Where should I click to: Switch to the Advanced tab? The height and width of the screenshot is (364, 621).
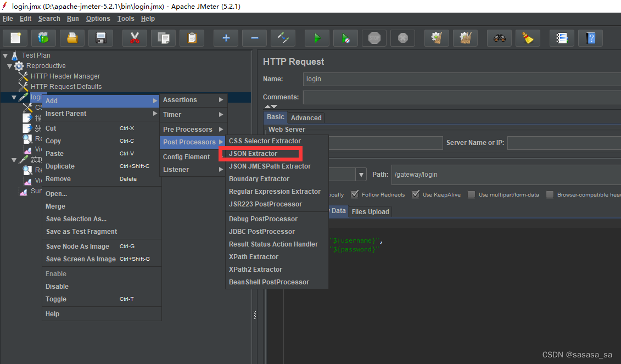pyautogui.click(x=306, y=117)
